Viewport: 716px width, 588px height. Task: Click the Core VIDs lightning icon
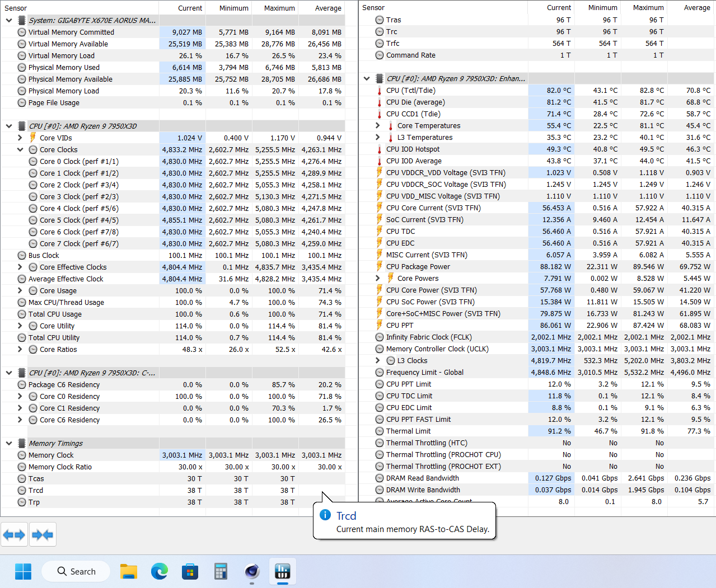coord(32,138)
